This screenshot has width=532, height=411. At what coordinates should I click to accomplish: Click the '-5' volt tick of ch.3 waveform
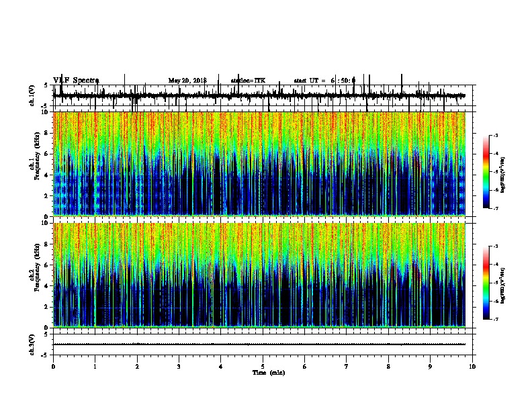pos(45,355)
